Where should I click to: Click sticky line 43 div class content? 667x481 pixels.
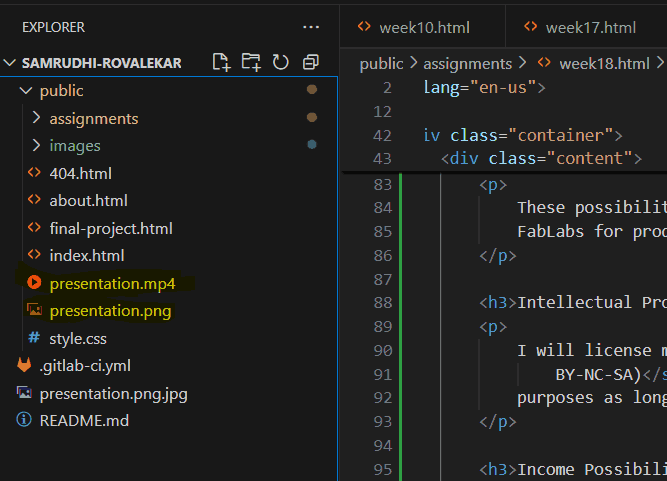541,158
